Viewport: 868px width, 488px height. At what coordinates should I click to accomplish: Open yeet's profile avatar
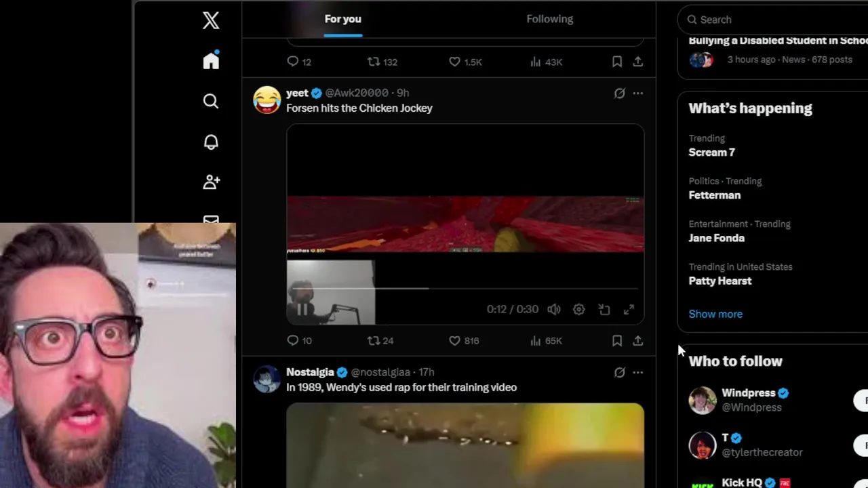click(x=267, y=100)
